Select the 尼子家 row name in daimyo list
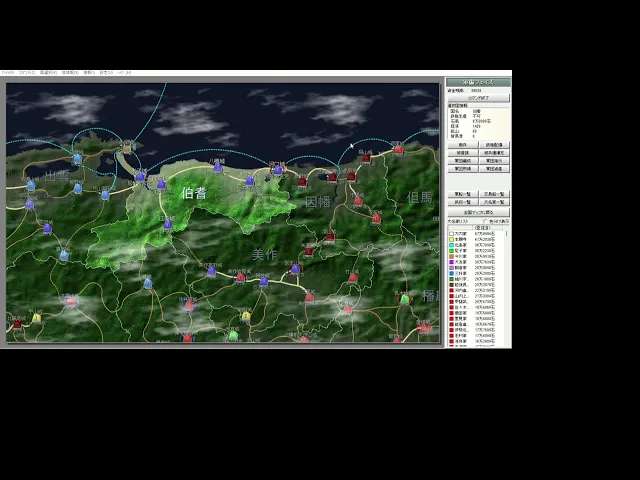 (x=461, y=251)
